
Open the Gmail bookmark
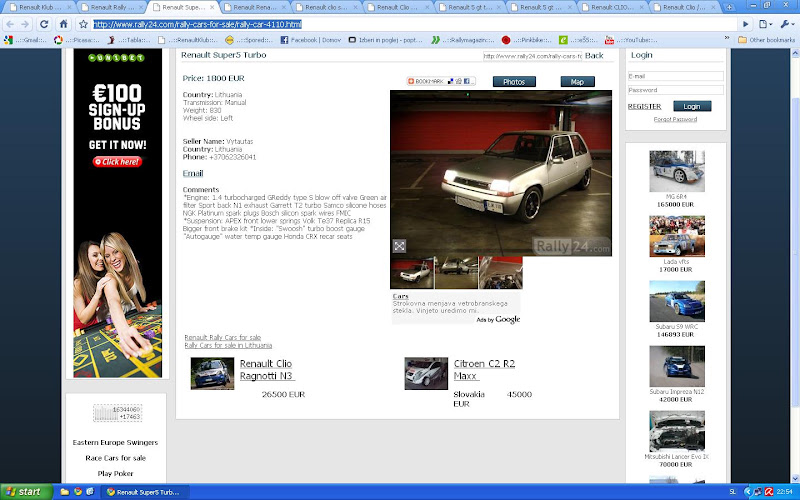point(25,40)
